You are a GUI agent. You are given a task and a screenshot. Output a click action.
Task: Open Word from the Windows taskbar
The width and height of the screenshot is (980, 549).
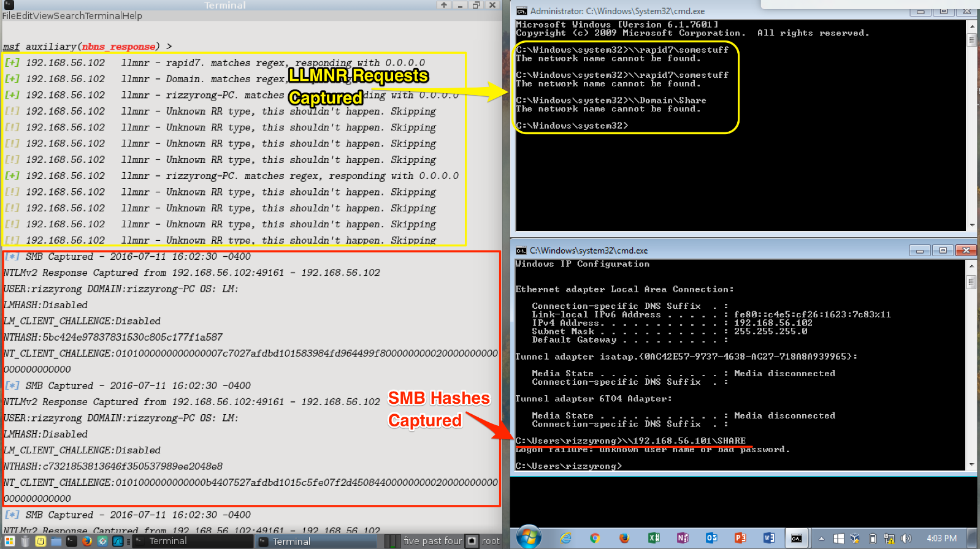[x=768, y=538]
